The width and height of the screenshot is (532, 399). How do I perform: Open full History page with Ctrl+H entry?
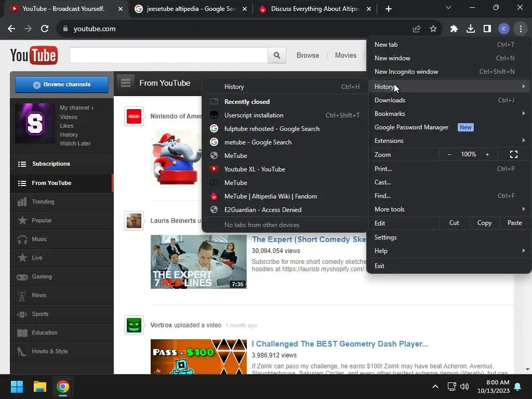(x=285, y=87)
